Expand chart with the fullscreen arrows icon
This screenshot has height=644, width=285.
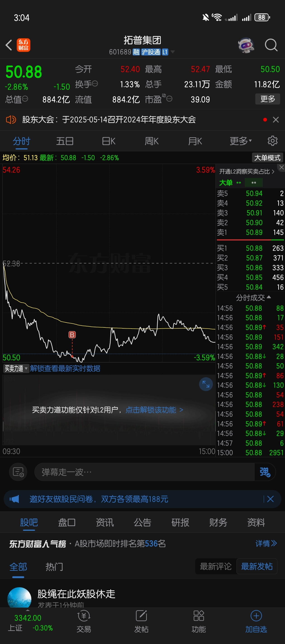point(206,384)
